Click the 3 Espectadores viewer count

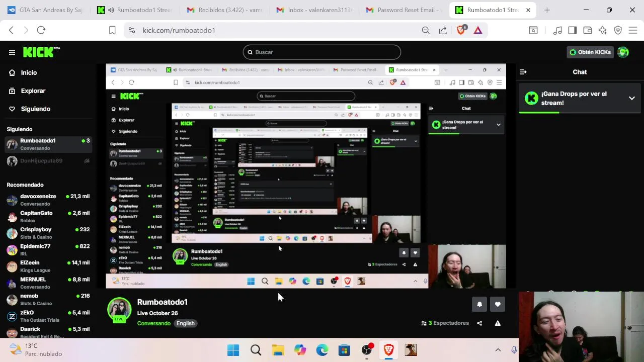pos(445,323)
